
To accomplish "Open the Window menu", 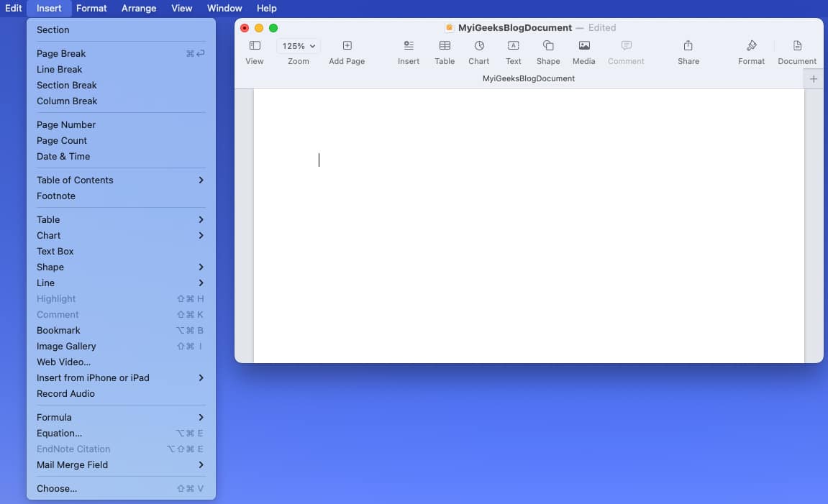I will (x=224, y=8).
